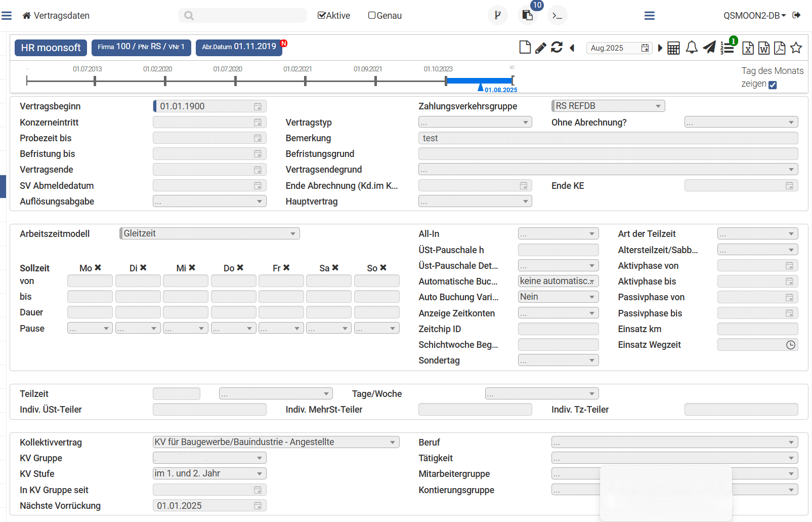The image size is (812, 522).
Task: Click the Indiv. ÜSt-Teiler input field
Action: click(x=209, y=409)
